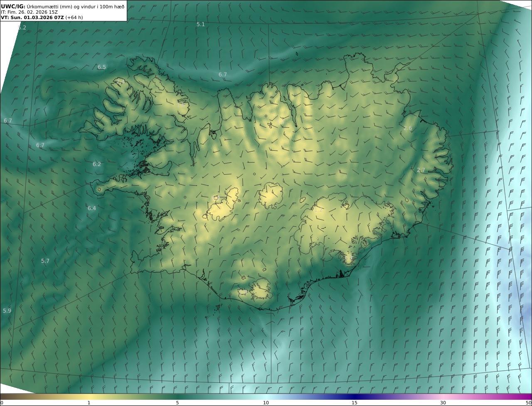This screenshot has height=406, width=532.
Task: Click the 50 tick at colorbar end
Action: pos(528,403)
